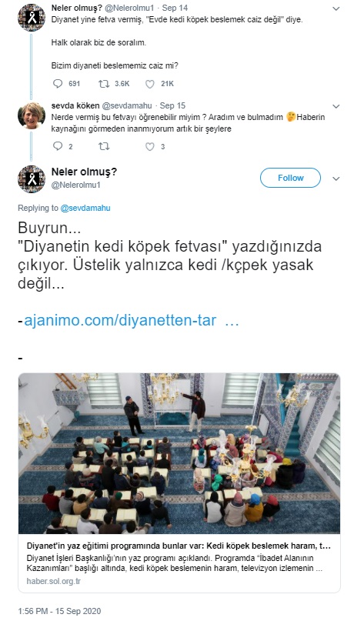Click reply icon on first tweet with 691

pos(58,84)
